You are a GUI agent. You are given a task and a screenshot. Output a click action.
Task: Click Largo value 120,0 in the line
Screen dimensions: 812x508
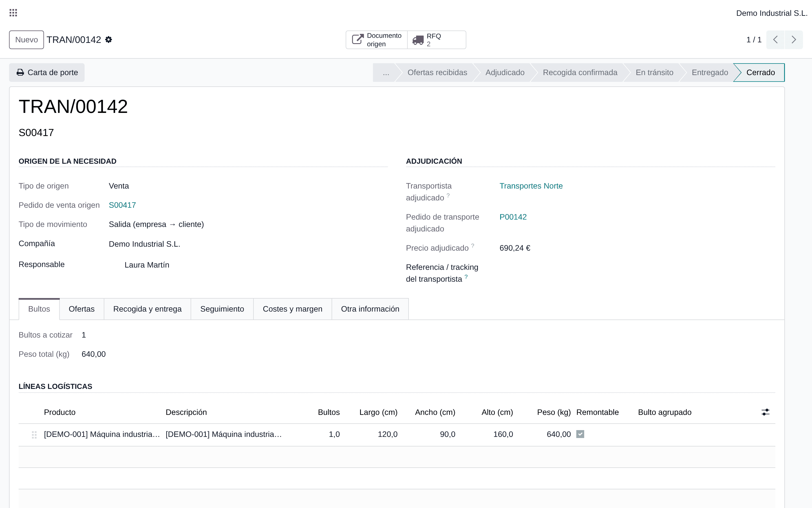[388, 434]
